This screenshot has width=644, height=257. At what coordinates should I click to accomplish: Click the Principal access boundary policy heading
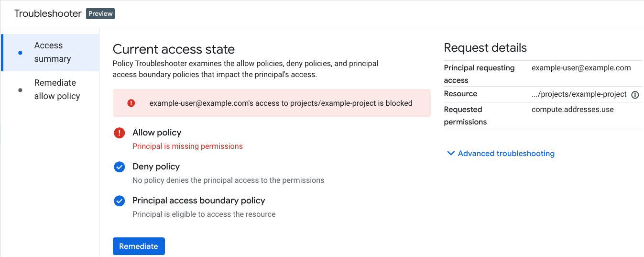click(x=198, y=201)
